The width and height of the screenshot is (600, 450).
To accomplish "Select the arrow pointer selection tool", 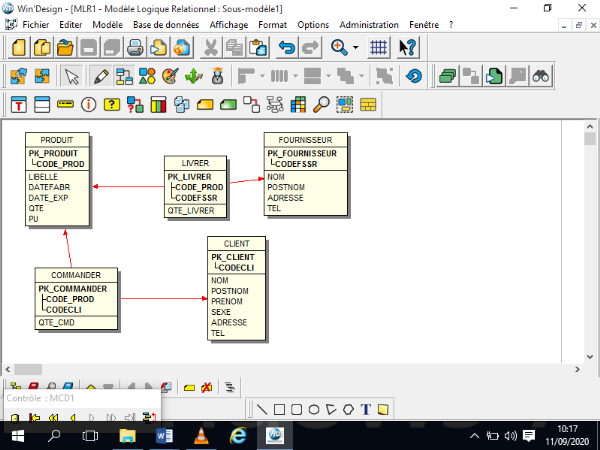I will pyautogui.click(x=72, y=76).
